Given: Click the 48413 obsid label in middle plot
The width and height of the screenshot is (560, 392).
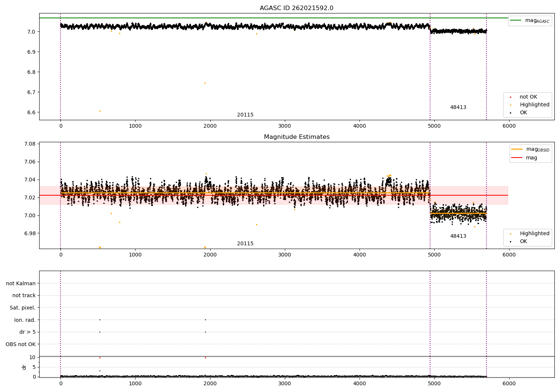Looking at the screenshot, I should (458, 236).
